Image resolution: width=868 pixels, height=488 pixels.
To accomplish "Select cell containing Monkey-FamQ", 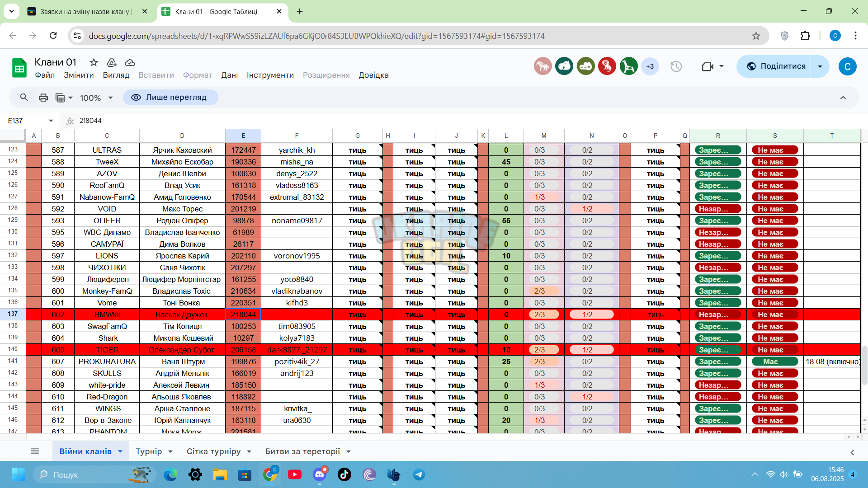I will 107,291.
